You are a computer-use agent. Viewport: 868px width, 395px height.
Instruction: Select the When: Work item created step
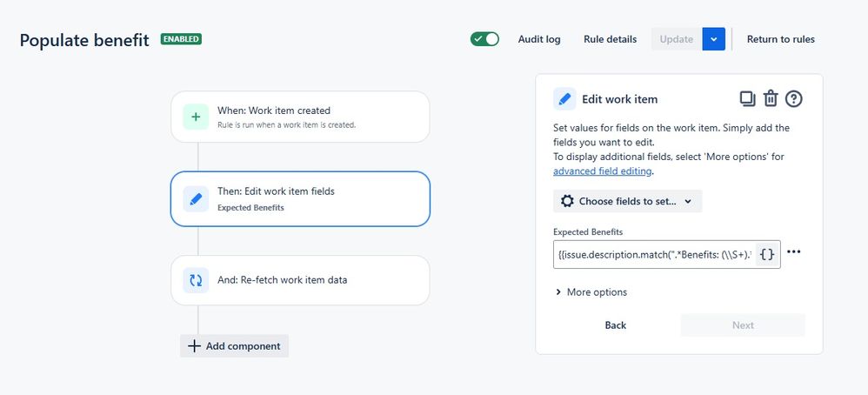(x=300, y=117)
